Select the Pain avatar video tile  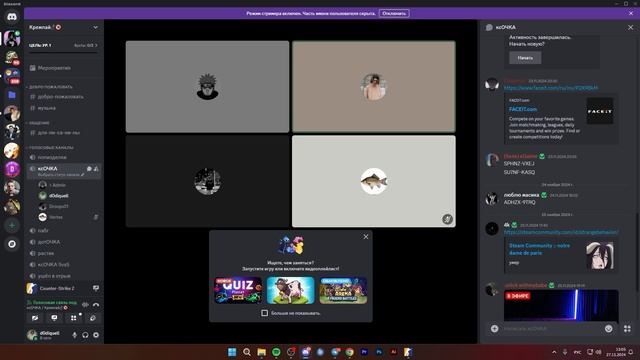point(207,87)
